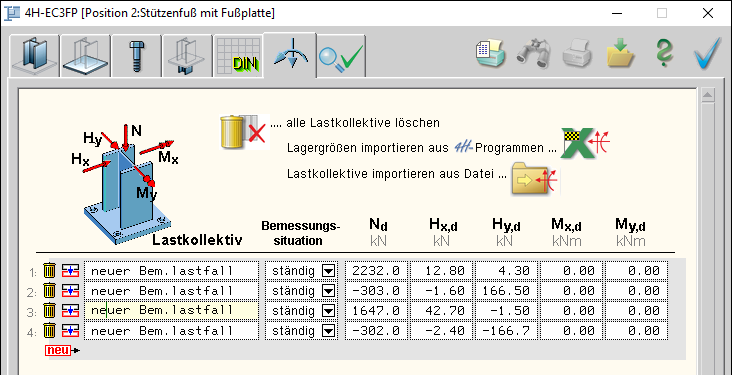The height and width of the screenshot is (375, 732).
Task: Click the edit icon for load case 2
Action: pyautogui.click(x=70, y=291)
